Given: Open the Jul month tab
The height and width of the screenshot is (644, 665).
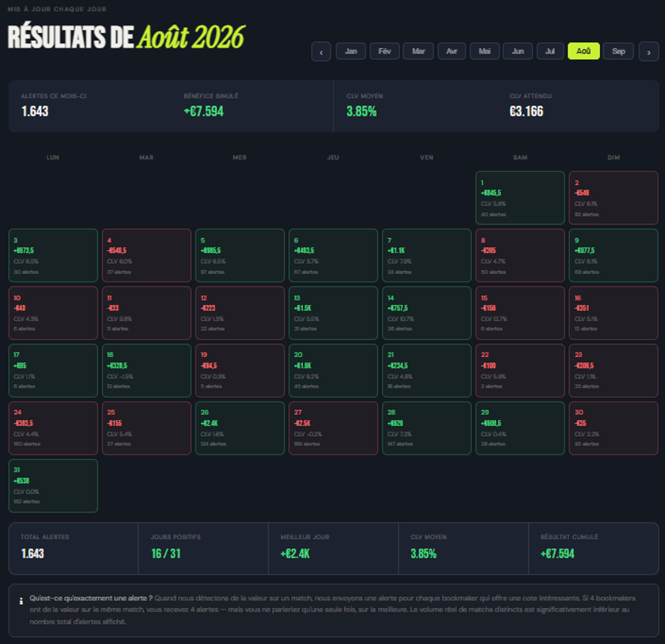Looking at the screenshot, I should point(550,51).
